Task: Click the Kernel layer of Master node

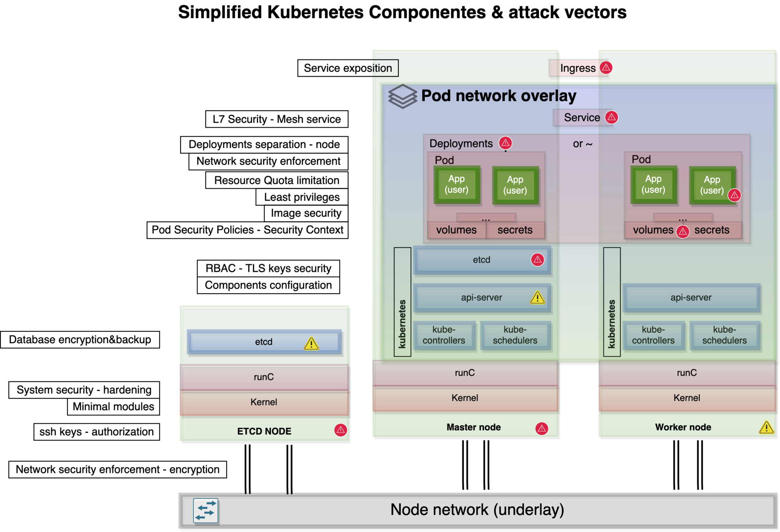Action: [x=465, y=398]
